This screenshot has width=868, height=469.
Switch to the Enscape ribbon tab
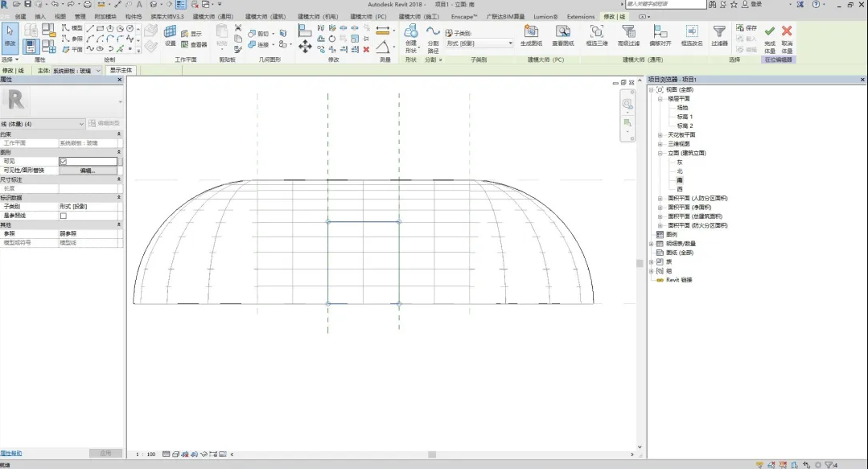[463, 16]
